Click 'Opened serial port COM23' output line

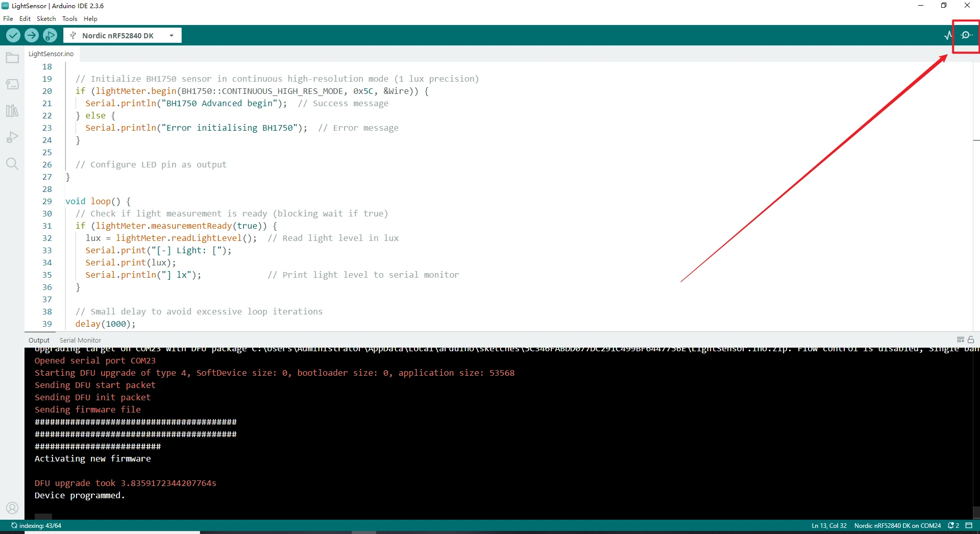95,360
